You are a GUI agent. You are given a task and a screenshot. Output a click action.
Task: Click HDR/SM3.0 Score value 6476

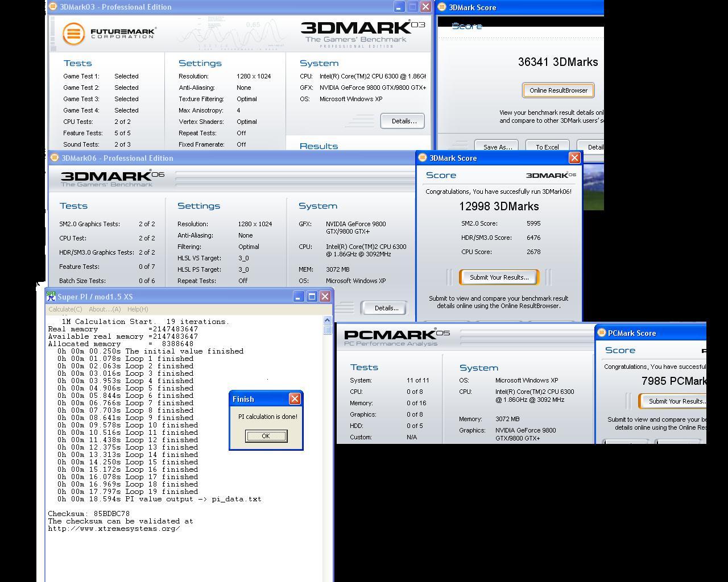533,238
